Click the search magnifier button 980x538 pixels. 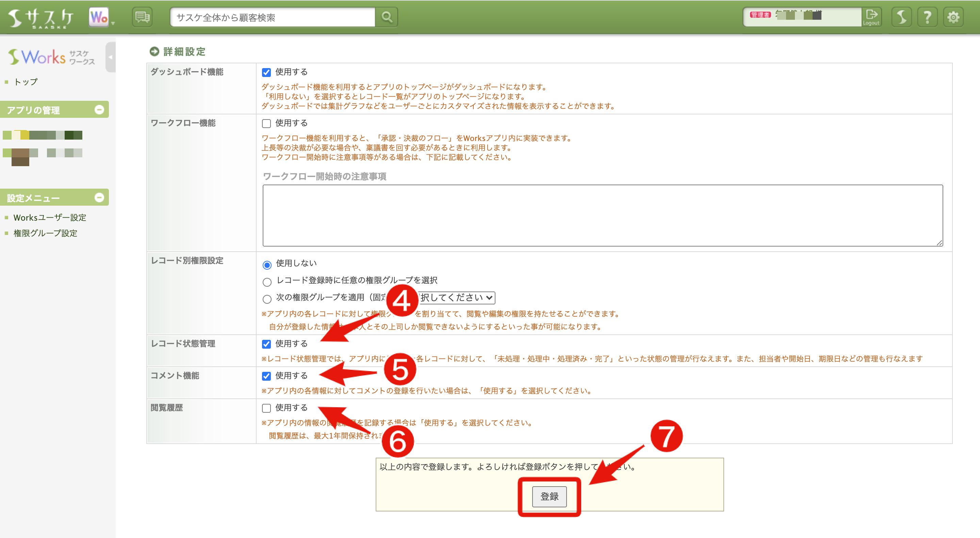pyautogui.click(x=387, y=17)
